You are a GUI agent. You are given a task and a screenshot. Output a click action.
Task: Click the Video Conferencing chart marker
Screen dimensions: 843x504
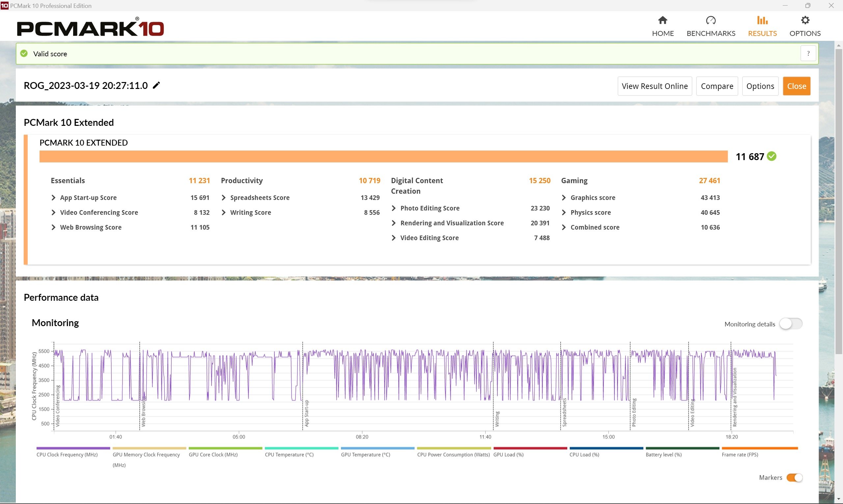click(x=58, y=406)
